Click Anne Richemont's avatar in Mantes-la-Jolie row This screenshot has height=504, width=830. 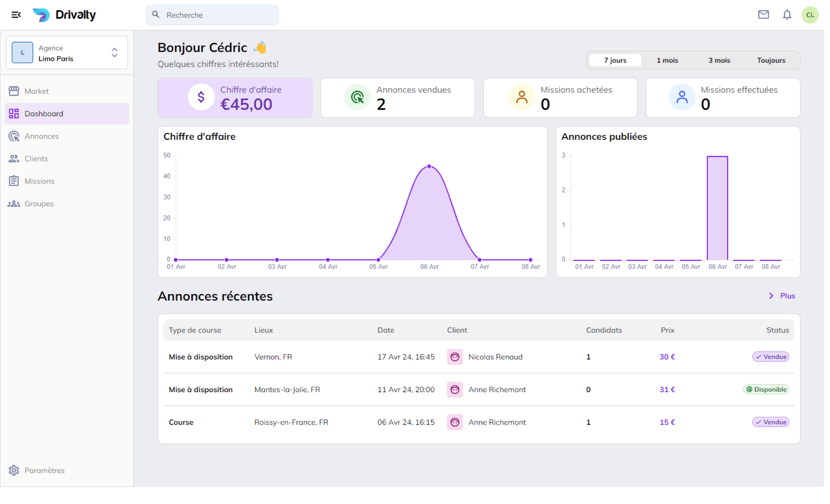455,389
